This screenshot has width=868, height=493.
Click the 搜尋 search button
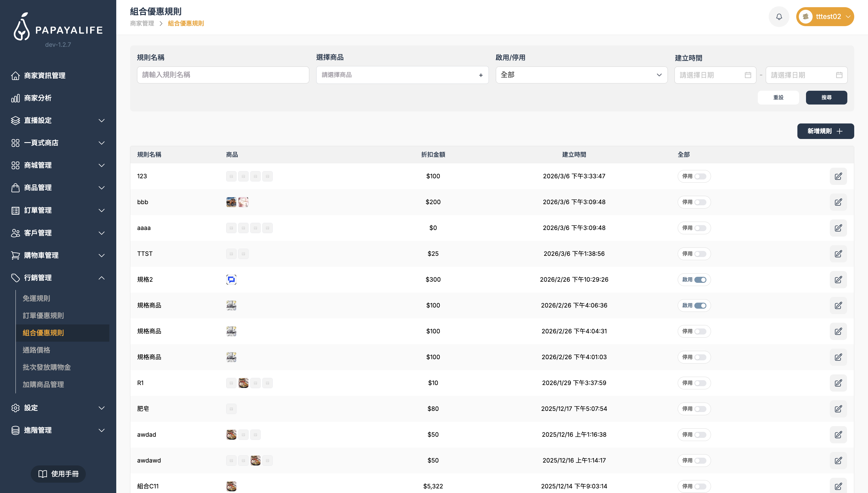[826, 98]
